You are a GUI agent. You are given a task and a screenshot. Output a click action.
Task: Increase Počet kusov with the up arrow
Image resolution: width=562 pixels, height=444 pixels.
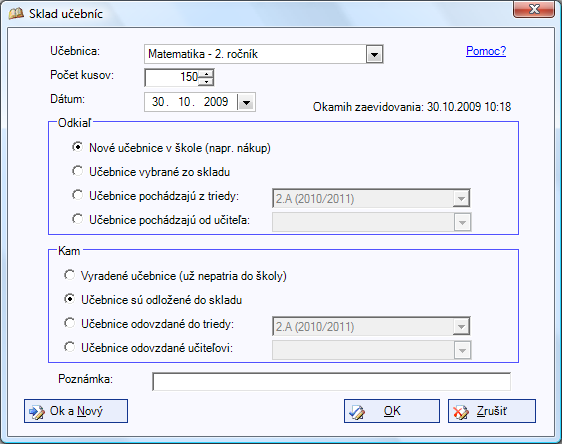pyautogui.click(x=206, y=73)
